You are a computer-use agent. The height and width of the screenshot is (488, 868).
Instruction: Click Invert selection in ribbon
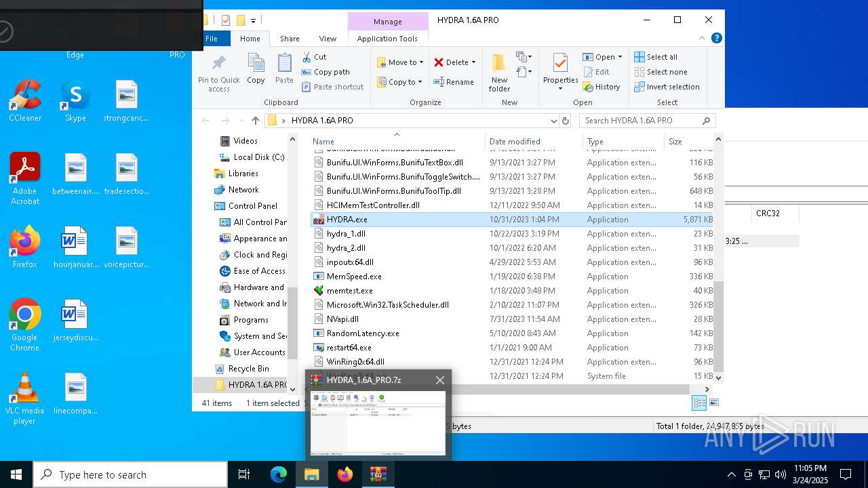(x=667, y=87)
